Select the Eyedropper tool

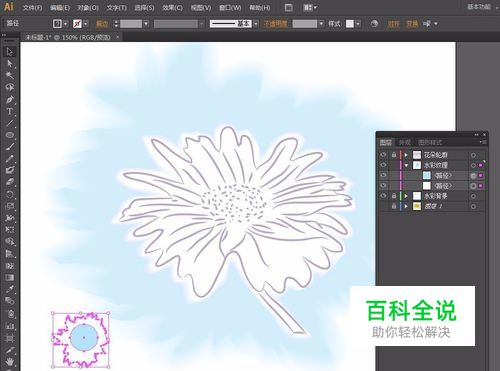click(x=10, y=289)
